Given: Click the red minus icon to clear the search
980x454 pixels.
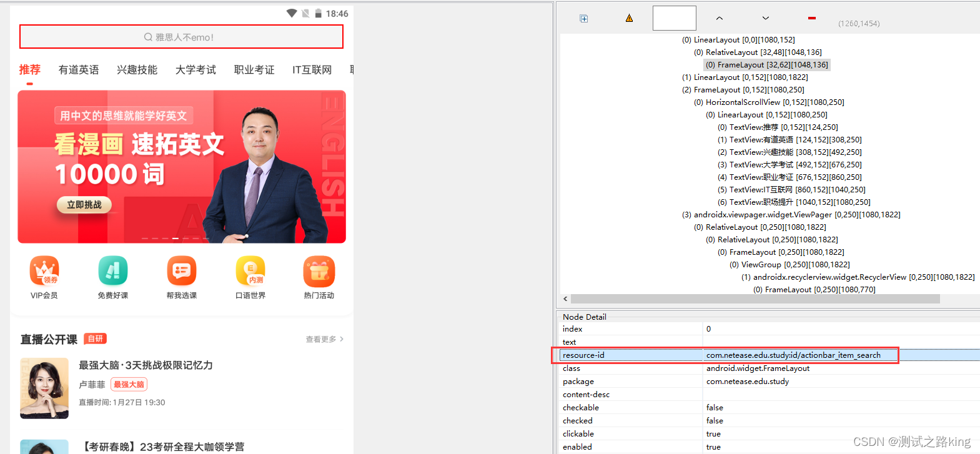Looking at the screenshot, I should tap(811, 18).
